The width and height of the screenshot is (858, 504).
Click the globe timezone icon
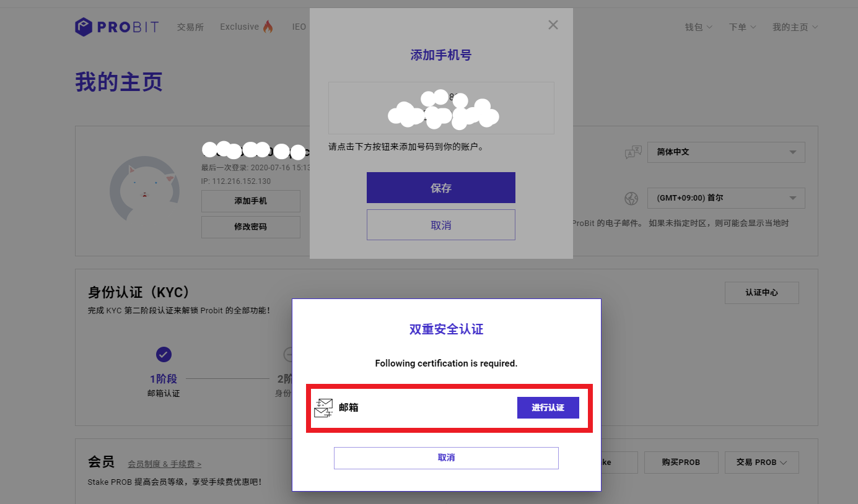[631, 199]
